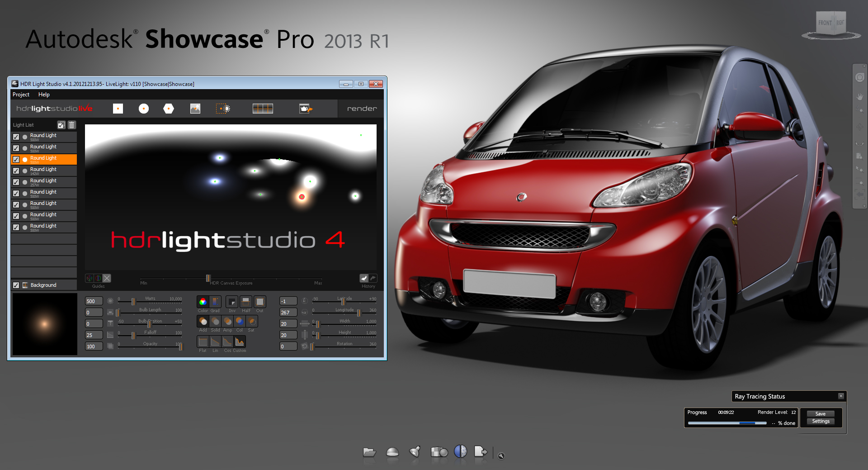The height and width of the screenshot is (470, 868).
Task: Open the folder icon in Showcase toolbar
Action: click(x=369, y=452)
